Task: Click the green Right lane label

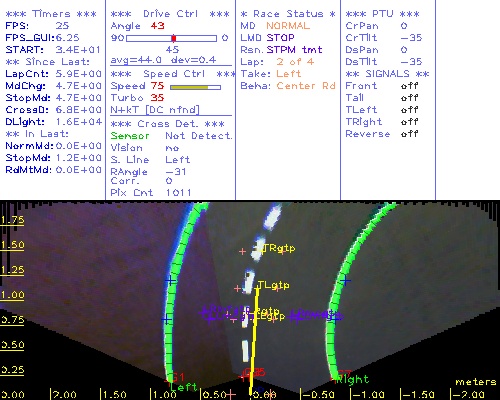Action: pyautogui.click(x=353, y=379)
